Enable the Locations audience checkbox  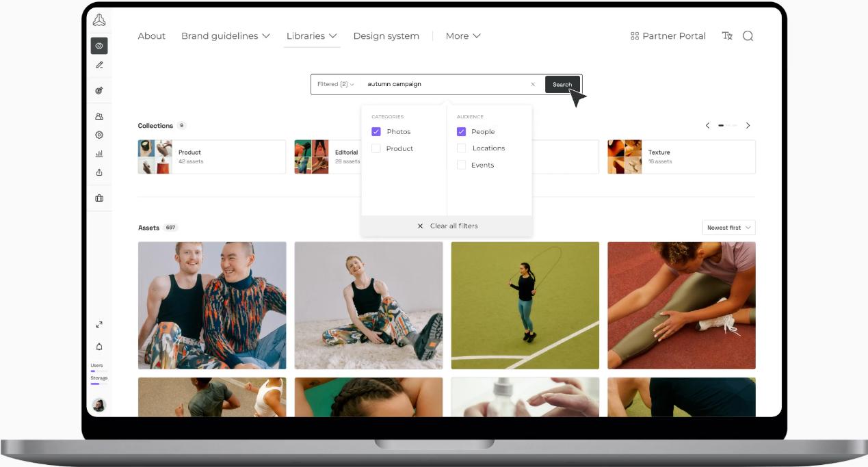click(461, 148)
